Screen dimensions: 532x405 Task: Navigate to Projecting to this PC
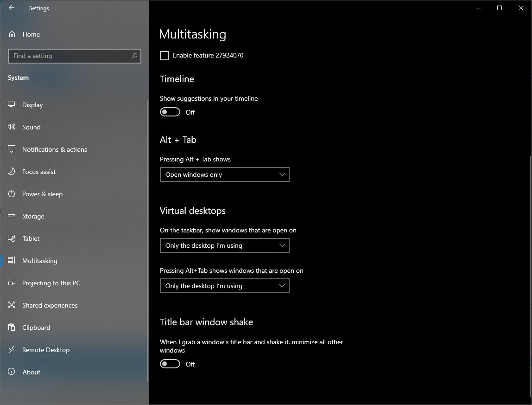[51, 283]
